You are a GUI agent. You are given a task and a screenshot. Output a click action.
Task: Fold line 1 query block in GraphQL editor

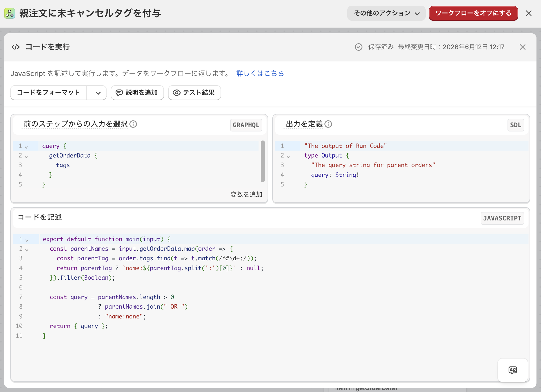point(26,147)
